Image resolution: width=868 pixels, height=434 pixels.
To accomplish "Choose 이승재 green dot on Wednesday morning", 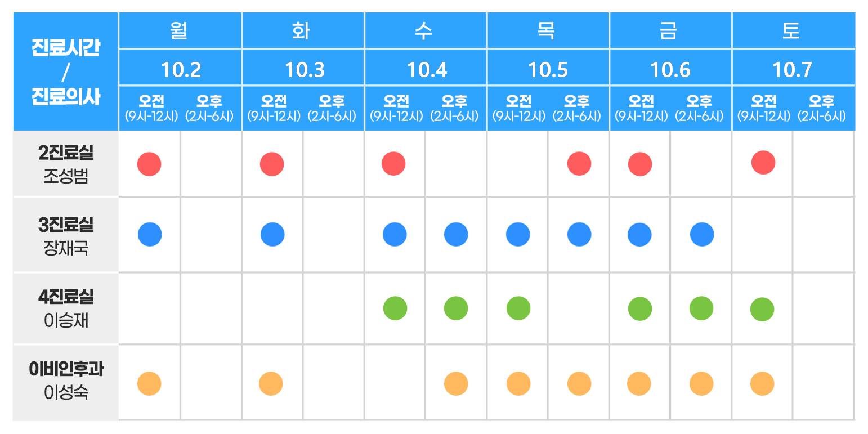I will coord(395,308).
